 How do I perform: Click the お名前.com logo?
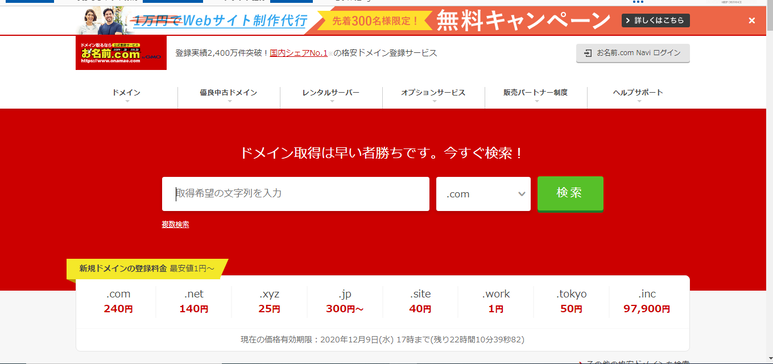pos(121,53)
